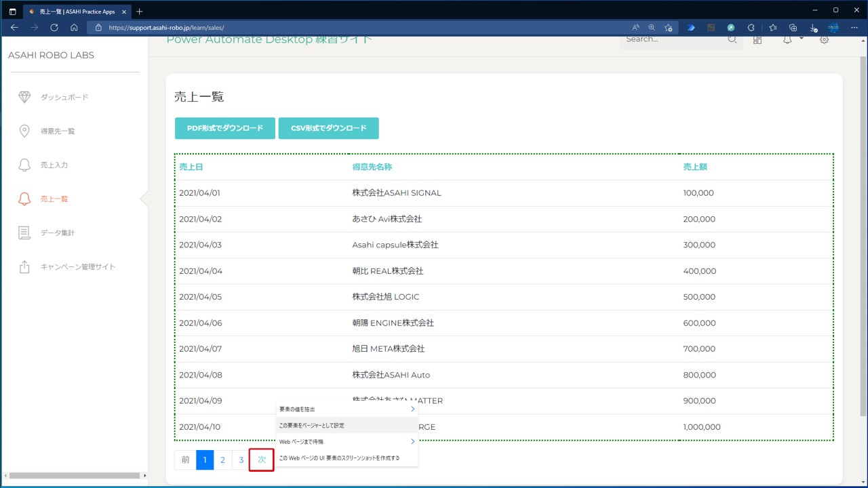868x488 pixels.
Task: Go to page 2 in pagination
Action: (x=222, y=460)
